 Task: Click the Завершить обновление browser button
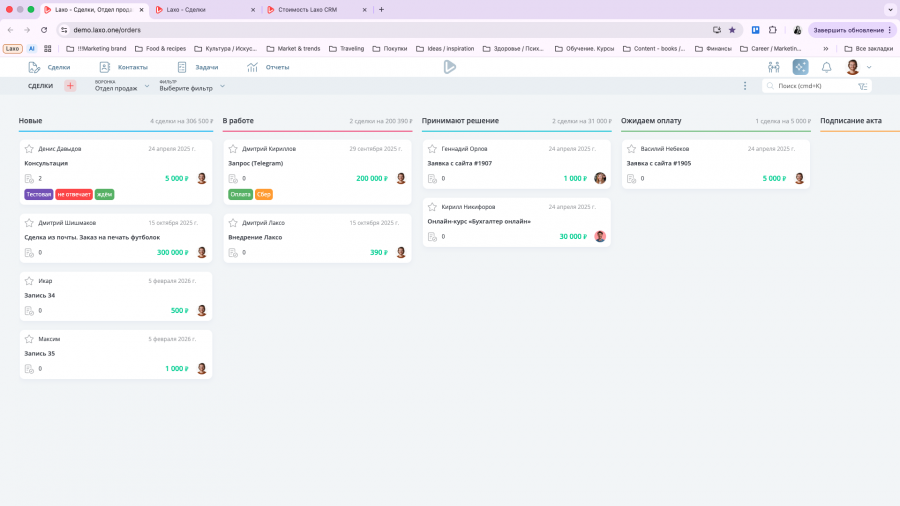[851, 30]
